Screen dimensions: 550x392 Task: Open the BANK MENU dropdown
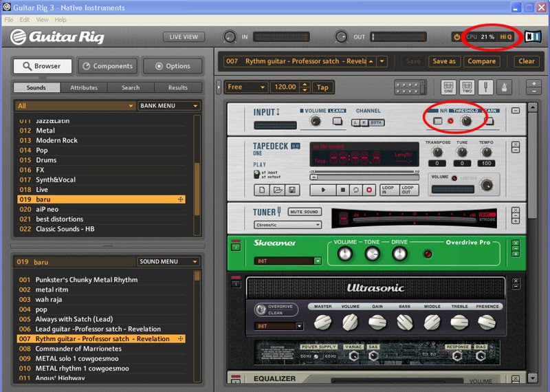[x=168, y=106]
